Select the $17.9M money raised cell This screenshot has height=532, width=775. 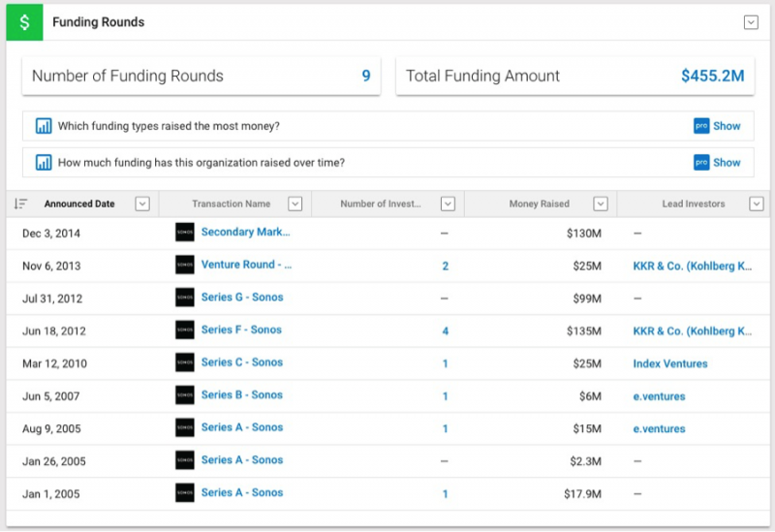[x=583, y=494]
